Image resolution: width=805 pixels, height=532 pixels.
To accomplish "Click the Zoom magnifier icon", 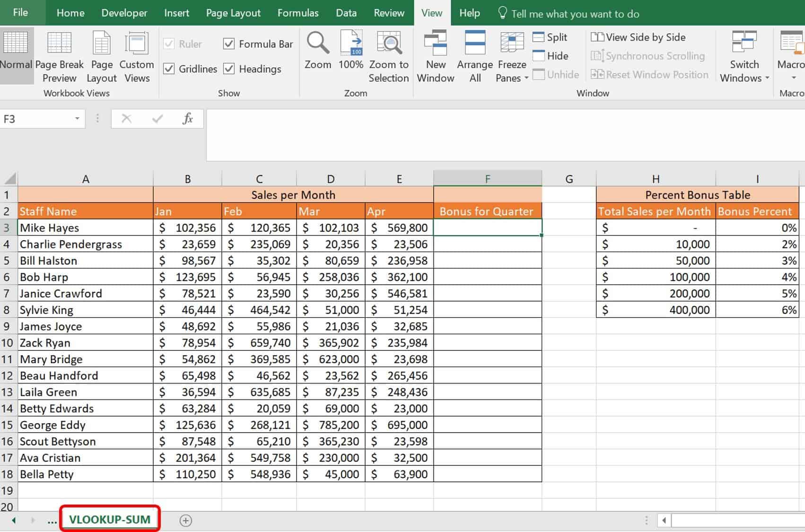I will coord(318,44).
